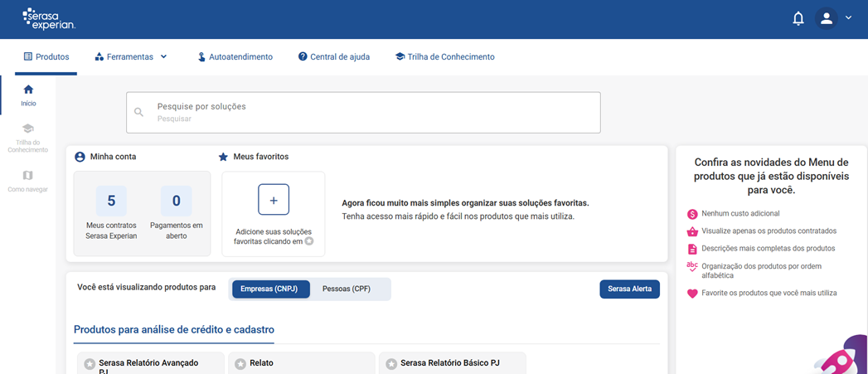Open Trilha de Conhecimento top menu
The height and width of the screenshot is (374, 868).
(445, 56)
